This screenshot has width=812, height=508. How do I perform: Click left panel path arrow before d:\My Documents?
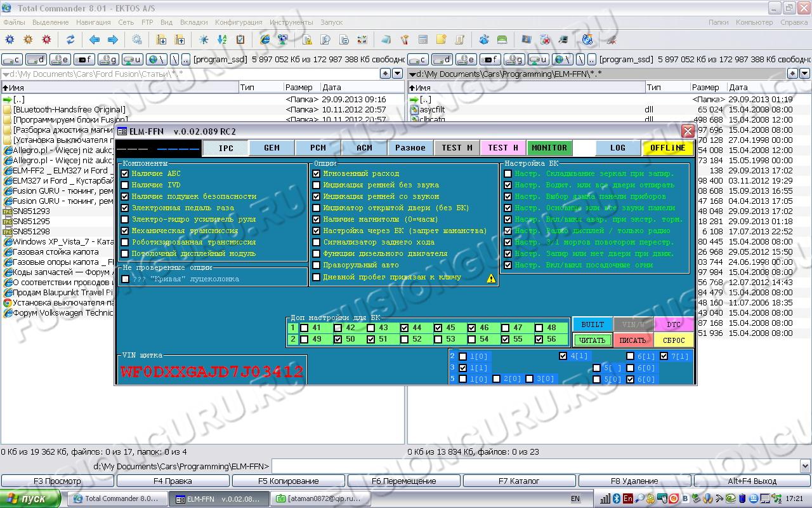point(5,74)
